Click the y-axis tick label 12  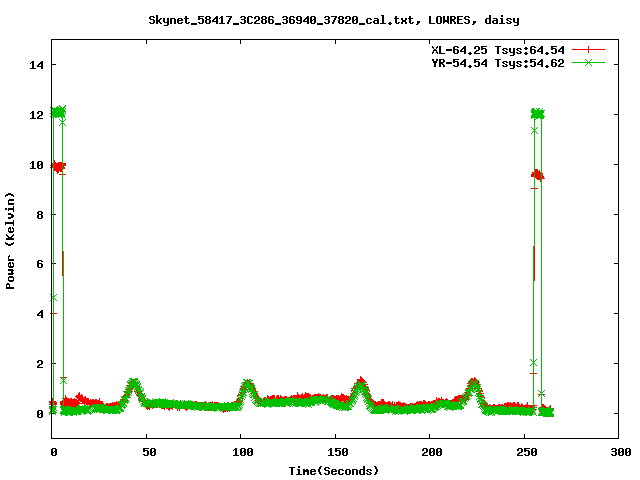(36, 115)
